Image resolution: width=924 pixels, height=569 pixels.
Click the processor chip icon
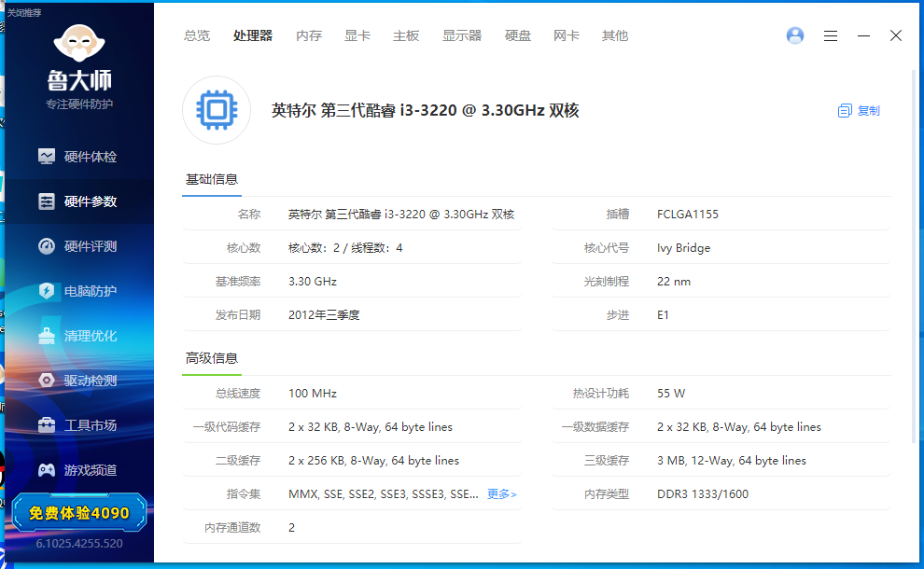[x=217, y=110]
